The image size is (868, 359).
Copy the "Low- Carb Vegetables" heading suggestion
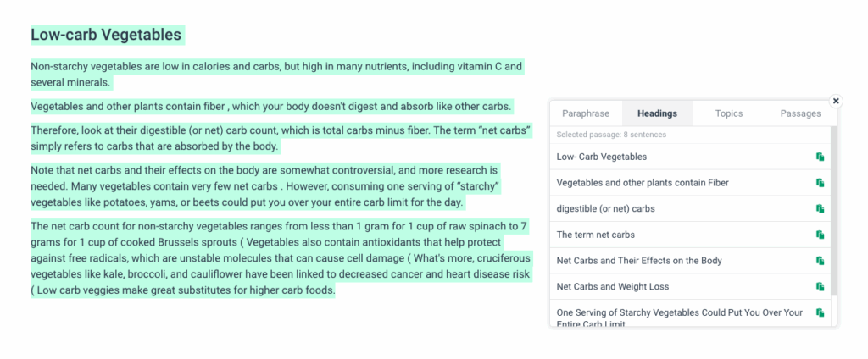(x=821, y=157)
